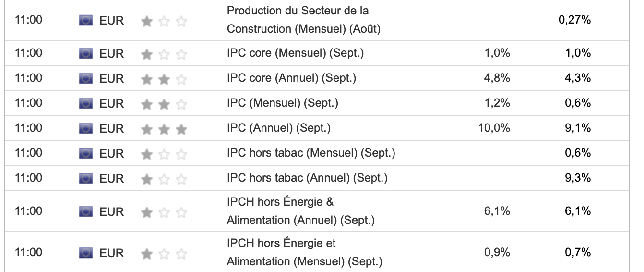This screenshot has width=644, height=272.
Task: Open IPC hors tabac (Mensuel) event
Action: point(311,153)
